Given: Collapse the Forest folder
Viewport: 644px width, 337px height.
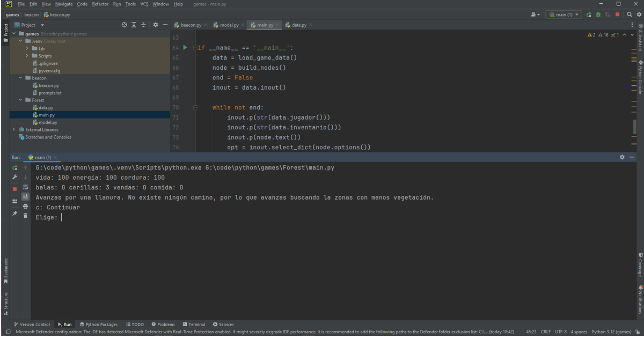Looking at the screenshot, I should (x=21, y=100).
